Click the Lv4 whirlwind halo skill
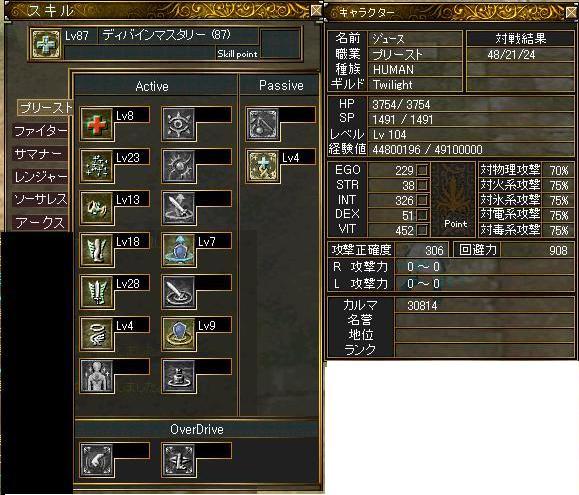579x495 pixels. [x=96, y=334]
